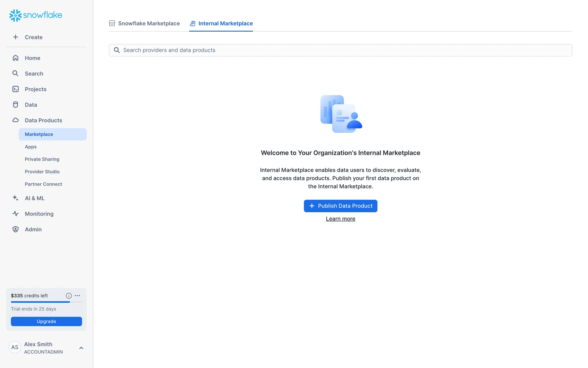Switch to the Snowflake Marketplace tab
The width and height of the screenshot is (588, 368).
pos(145,23)
